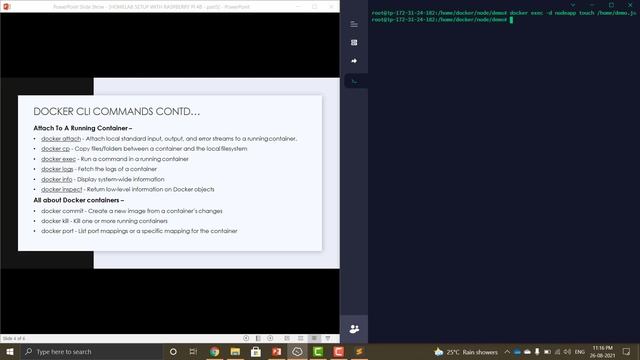Open the 'docker inspect' link on slide
Viewport: 640px width, 360px height.
point(62,189)
